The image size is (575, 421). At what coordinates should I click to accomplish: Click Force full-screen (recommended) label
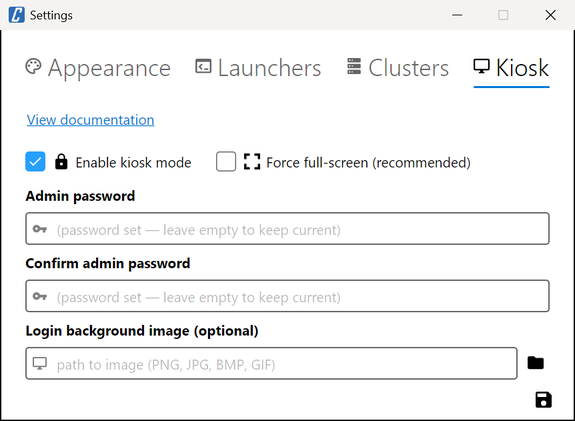(368, 162)
